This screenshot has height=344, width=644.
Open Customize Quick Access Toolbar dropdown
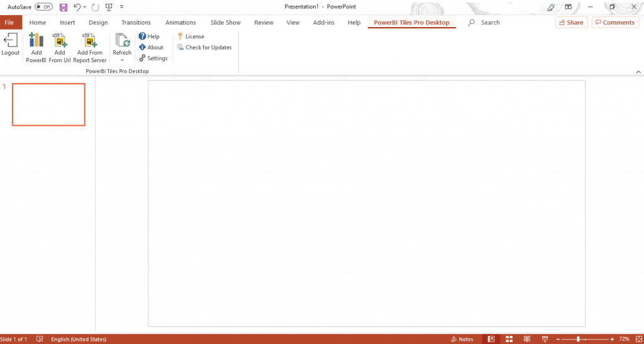(x=121, y=7)
